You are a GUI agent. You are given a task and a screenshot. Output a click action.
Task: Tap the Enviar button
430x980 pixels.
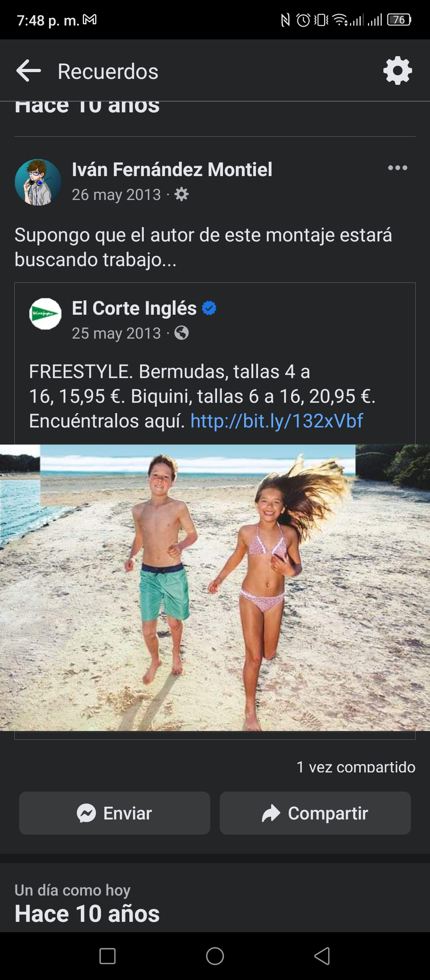(115, 813)
